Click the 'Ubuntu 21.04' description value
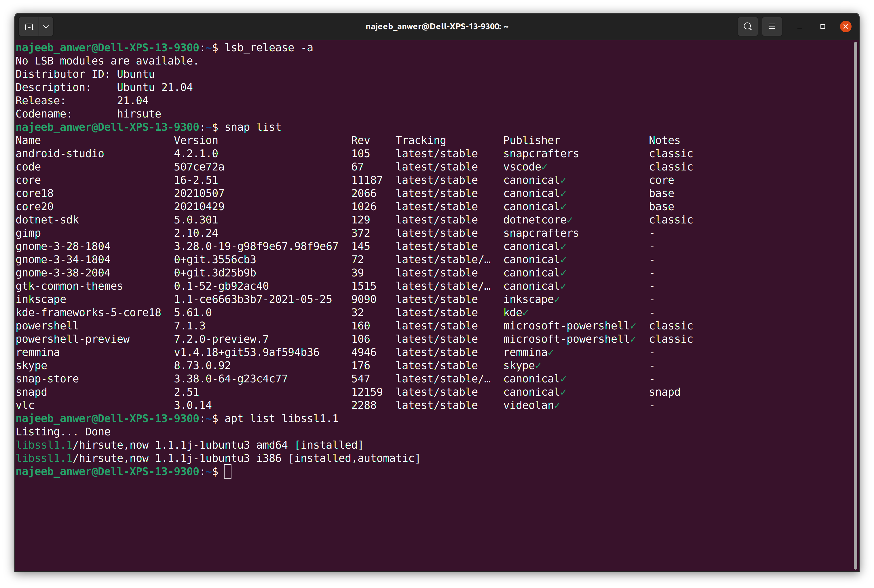The width and height of the screenshot is (874, 588). point(154,87)
